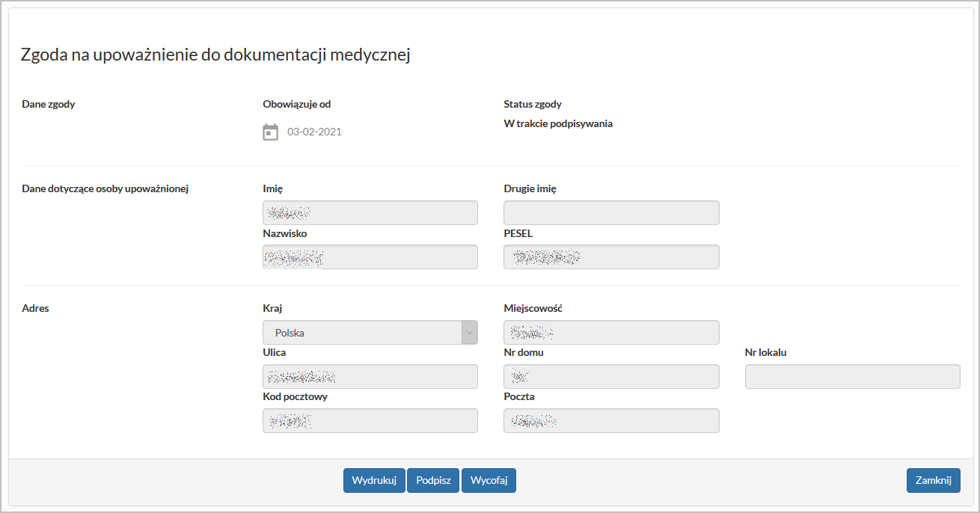Image resolution: width=980 pixels, height=513 pixels.
Task: Click the empty Nr lokalu field
Action: 852,377
